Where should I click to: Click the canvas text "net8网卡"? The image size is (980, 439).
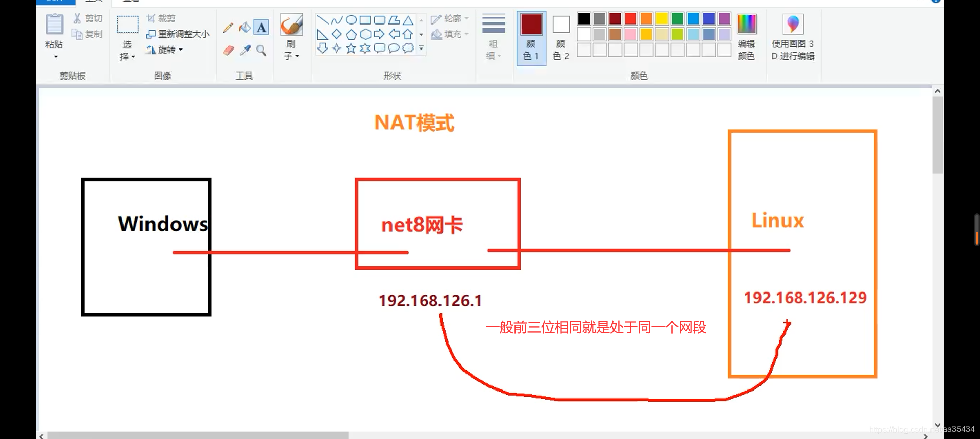[x=422, y=225]
